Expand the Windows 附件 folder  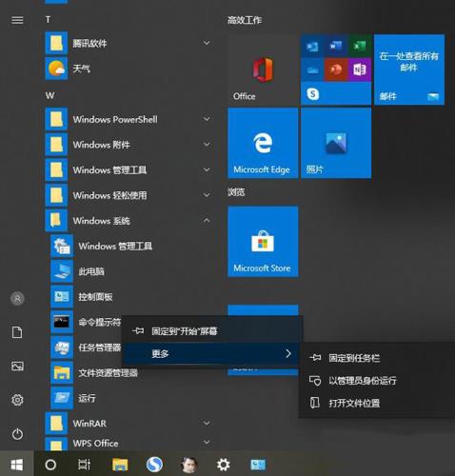(x=207, y=145)
